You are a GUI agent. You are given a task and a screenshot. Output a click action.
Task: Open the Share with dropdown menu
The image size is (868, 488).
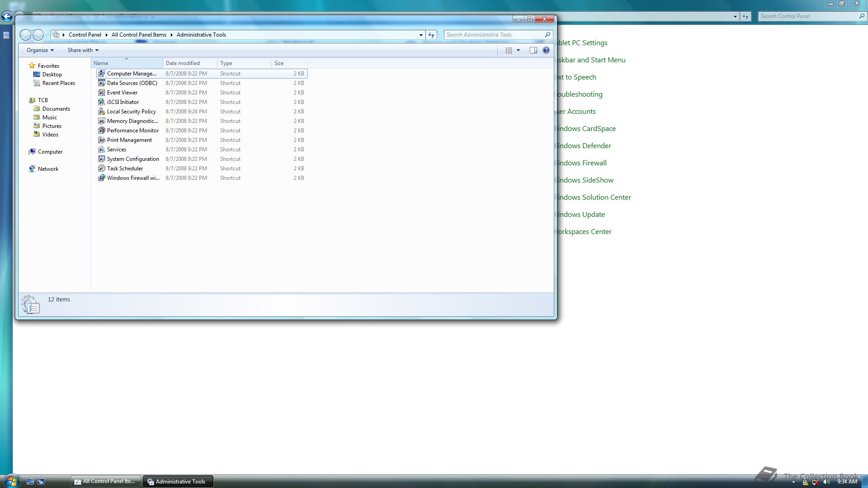(83, 50)
